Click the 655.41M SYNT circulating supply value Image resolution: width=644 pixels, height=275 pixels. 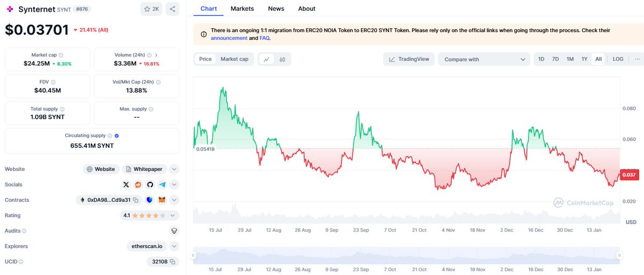(x=92, y=145)
